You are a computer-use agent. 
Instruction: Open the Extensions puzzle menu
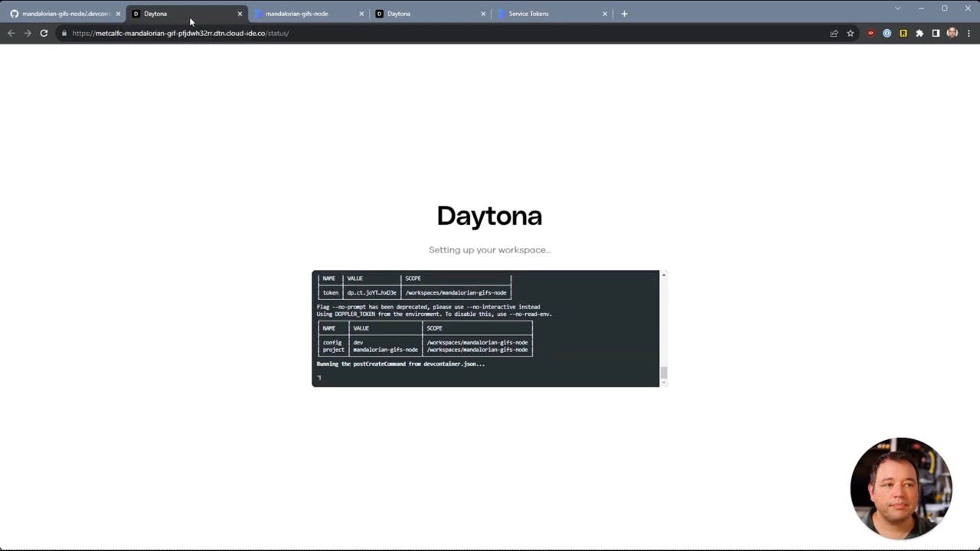(x=920, y=33)
